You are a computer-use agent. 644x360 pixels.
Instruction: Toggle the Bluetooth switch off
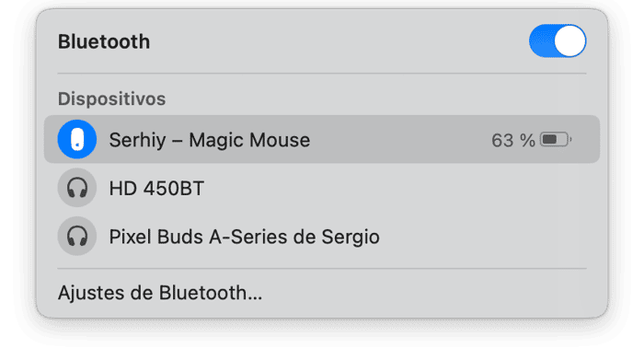click(558, 41)
